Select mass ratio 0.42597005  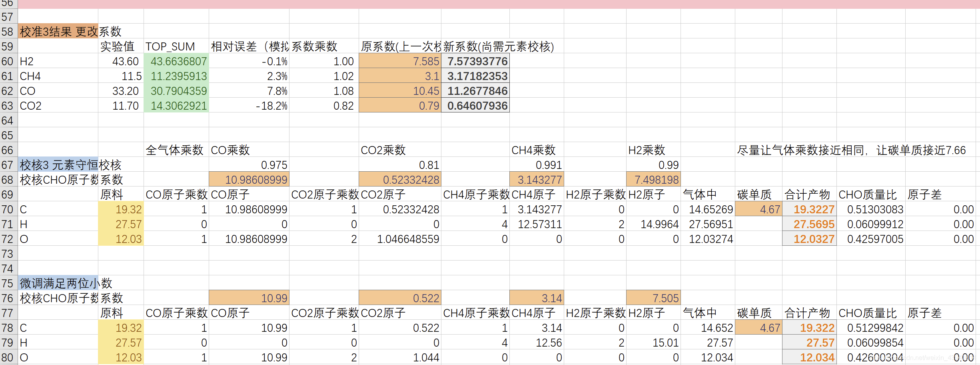[871, 239]
